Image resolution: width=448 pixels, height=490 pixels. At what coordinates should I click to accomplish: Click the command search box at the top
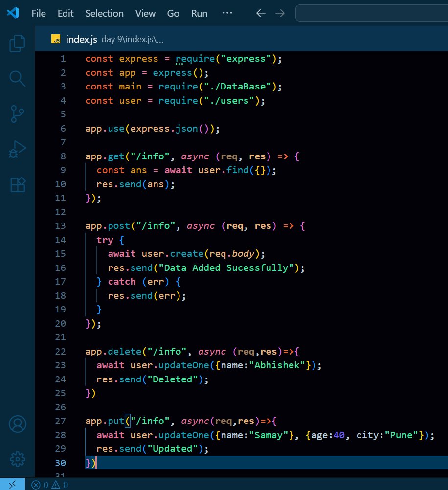click(x=372, y=13)
